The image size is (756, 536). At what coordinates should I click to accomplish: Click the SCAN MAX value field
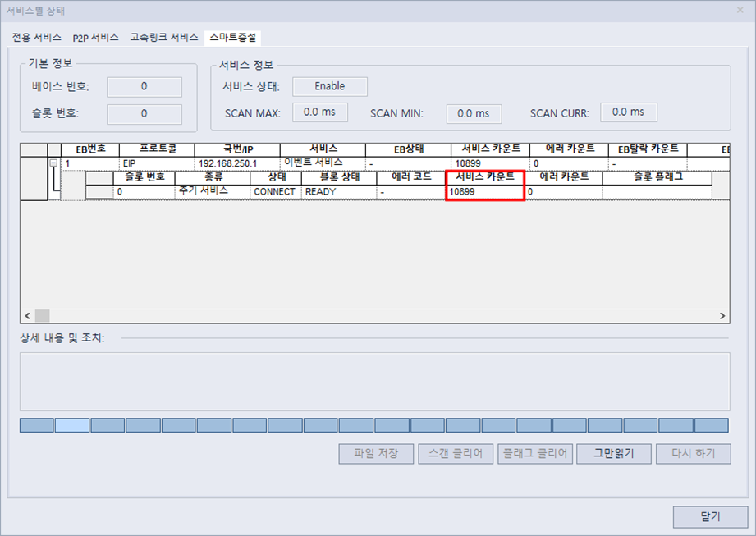[319, 112]
